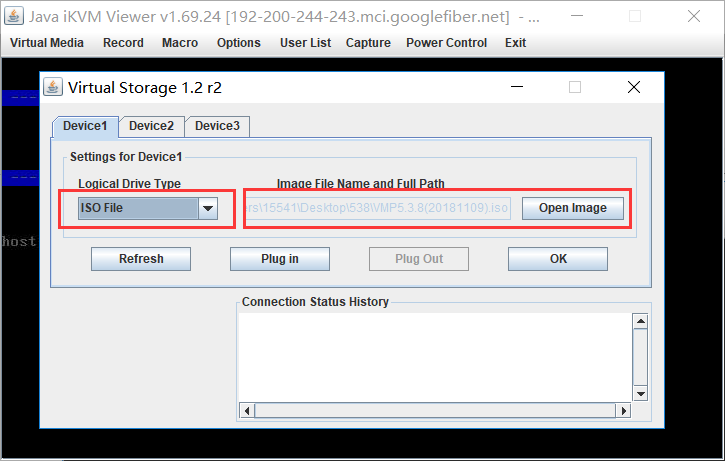
Task: Switch to the Device3 tab
Action: click(x=217, y=126)
